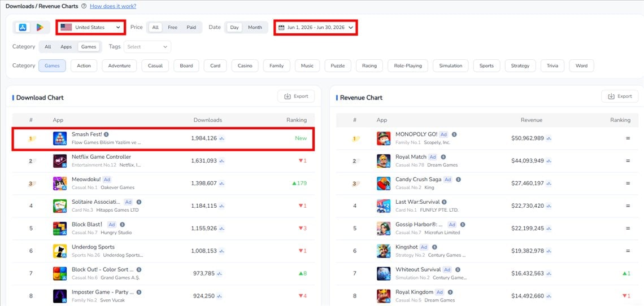Choose the Strategy category chip

520,65
